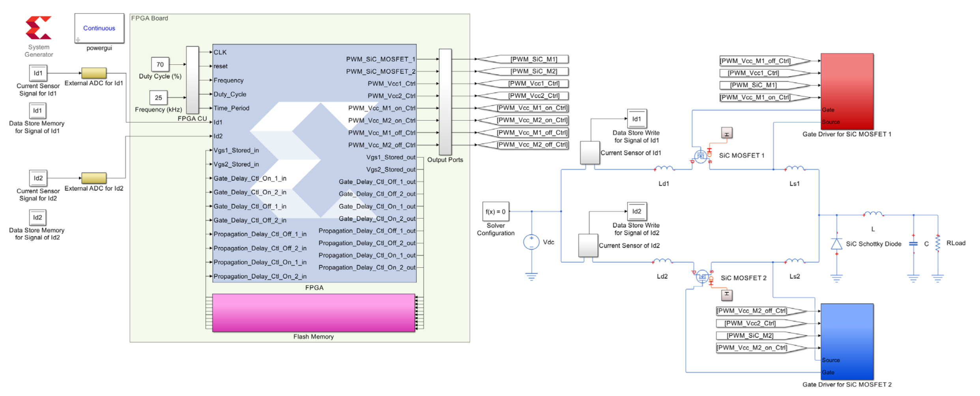
Task: Open red Gate Driver for SiC MOSFET 1
Action: (847, 91)
